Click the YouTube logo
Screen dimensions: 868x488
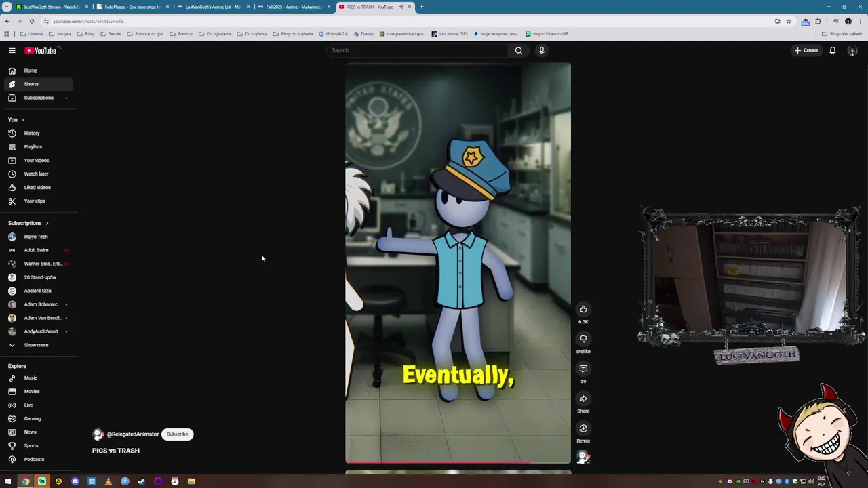[x=41, y=50]
